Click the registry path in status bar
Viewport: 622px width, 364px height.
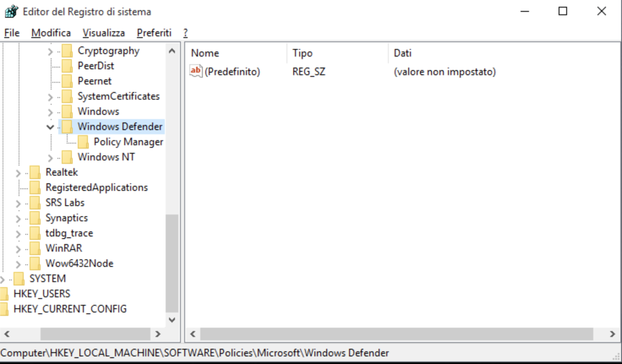[194, 353]
